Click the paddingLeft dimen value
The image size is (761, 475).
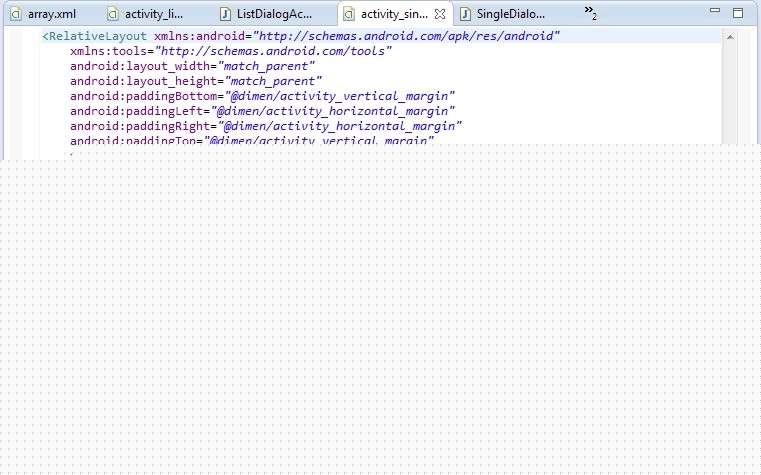335,111
